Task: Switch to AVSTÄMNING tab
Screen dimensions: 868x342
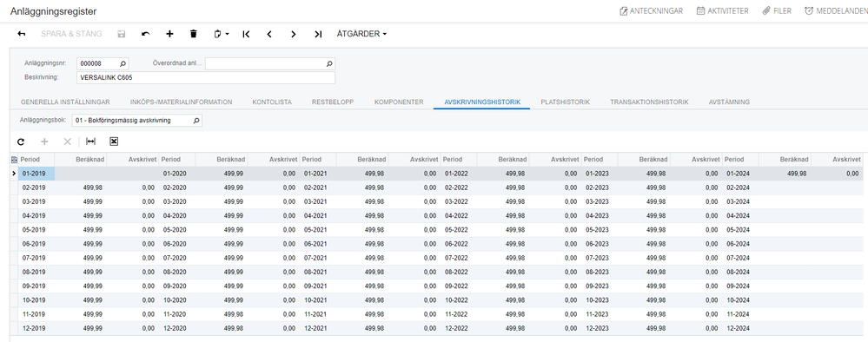Action: (x=730, y=102)
